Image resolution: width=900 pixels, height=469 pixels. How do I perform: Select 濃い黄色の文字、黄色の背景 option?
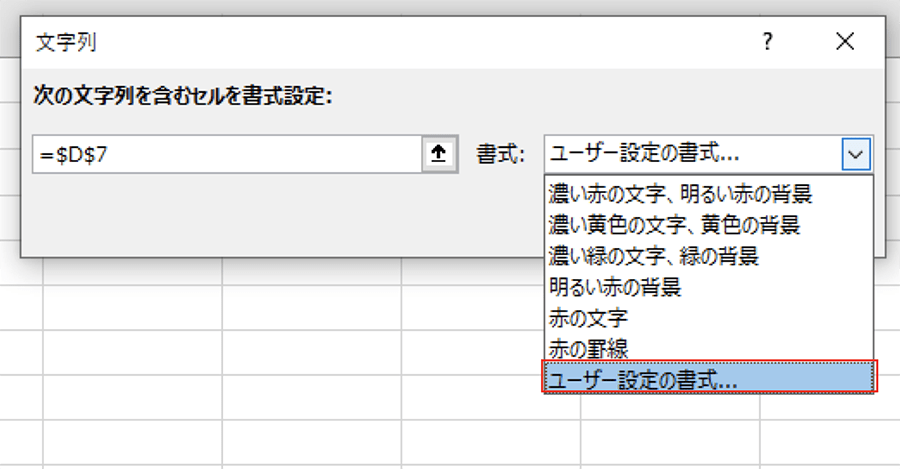tap(708, 224)
